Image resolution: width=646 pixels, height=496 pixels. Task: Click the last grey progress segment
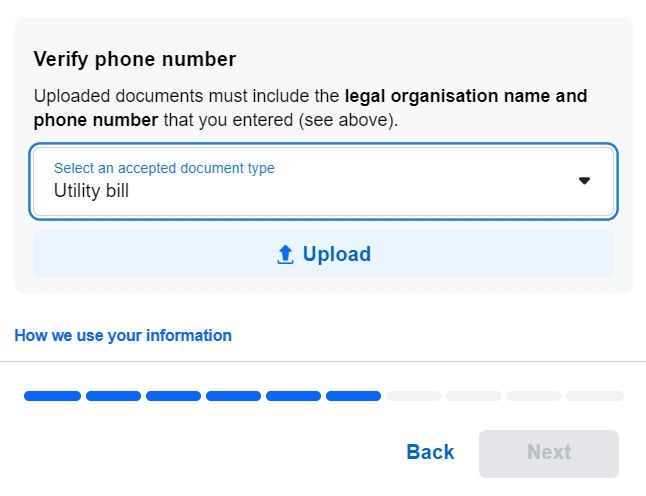[594, 396]
